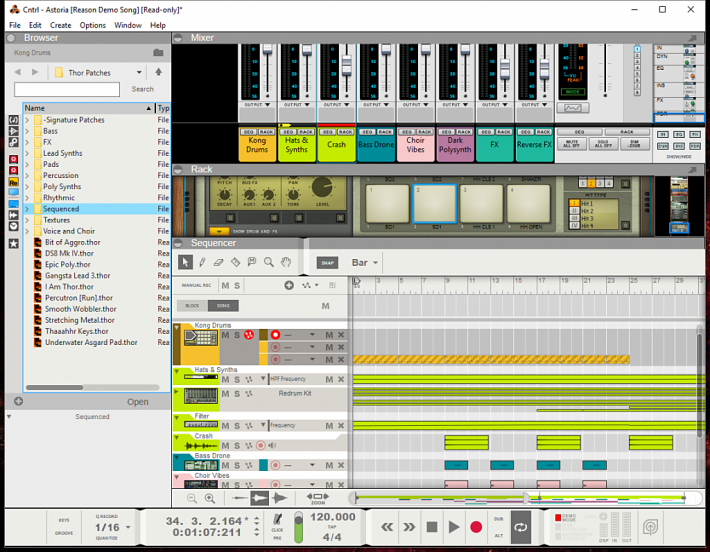Open the Edit menu
The width and height of the screenshot is (710, 552).
point(35,25)
